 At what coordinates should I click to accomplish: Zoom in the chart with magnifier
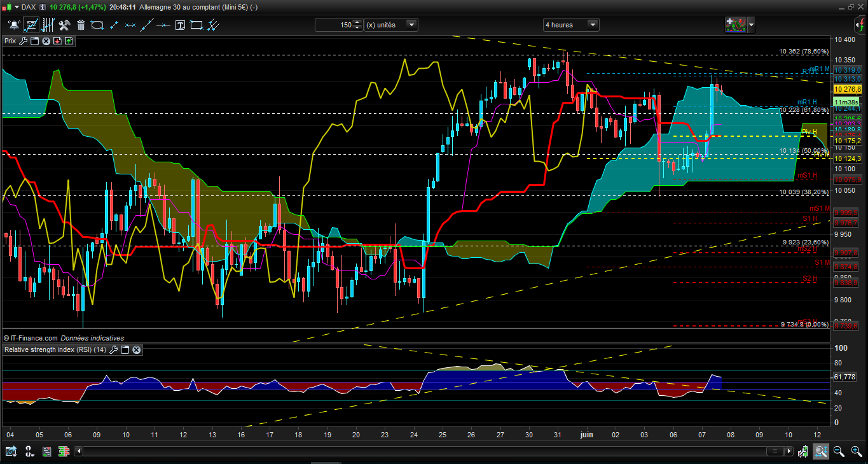[x=856, y=451]
